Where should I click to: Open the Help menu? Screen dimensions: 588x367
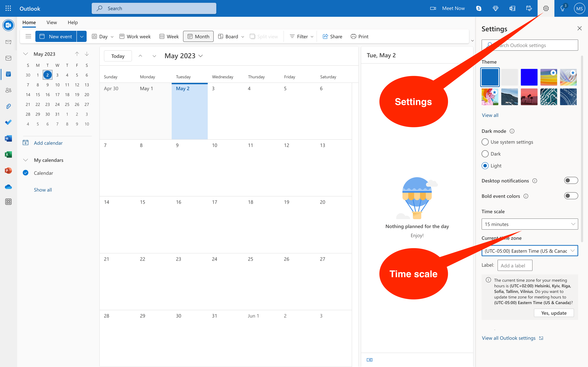coord(72,22)
